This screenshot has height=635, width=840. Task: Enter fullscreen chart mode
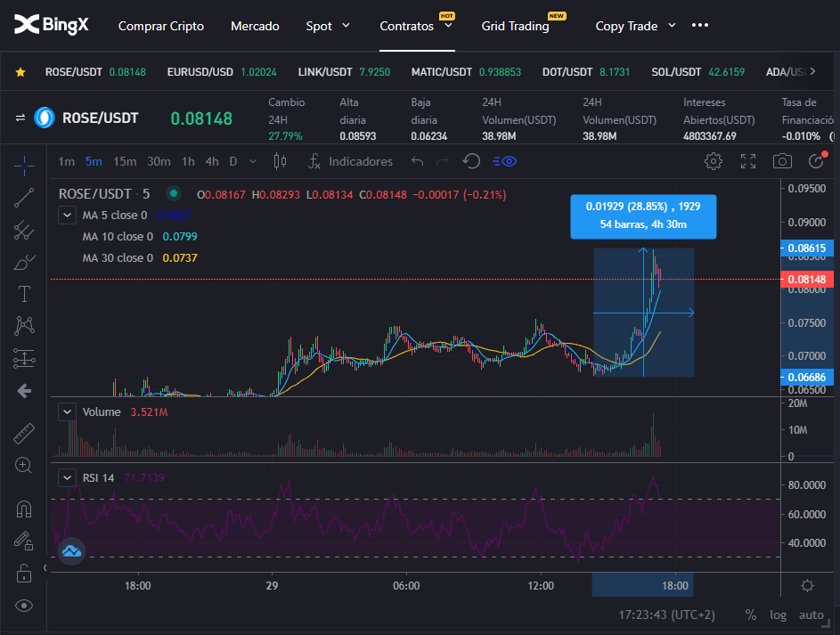click(748, 161)
